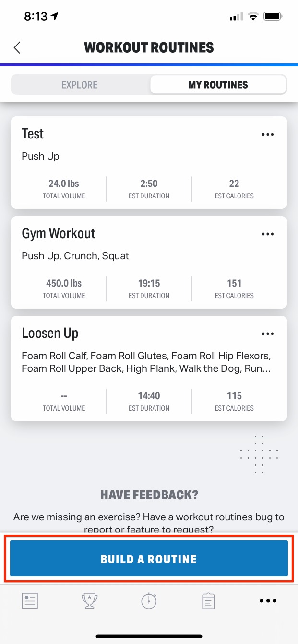Select the My Routines tab
The height and width of the screenshot is (644, 298).
coord(218,84)
